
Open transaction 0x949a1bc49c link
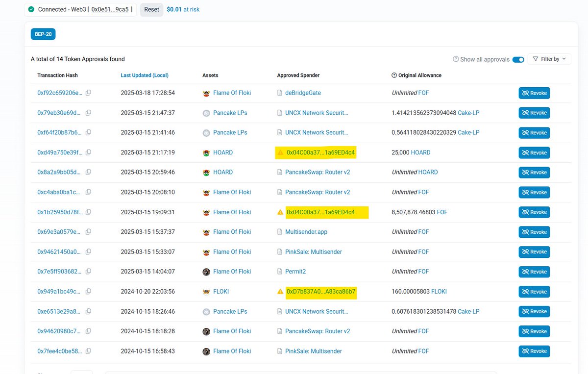(x=60, y=292)
